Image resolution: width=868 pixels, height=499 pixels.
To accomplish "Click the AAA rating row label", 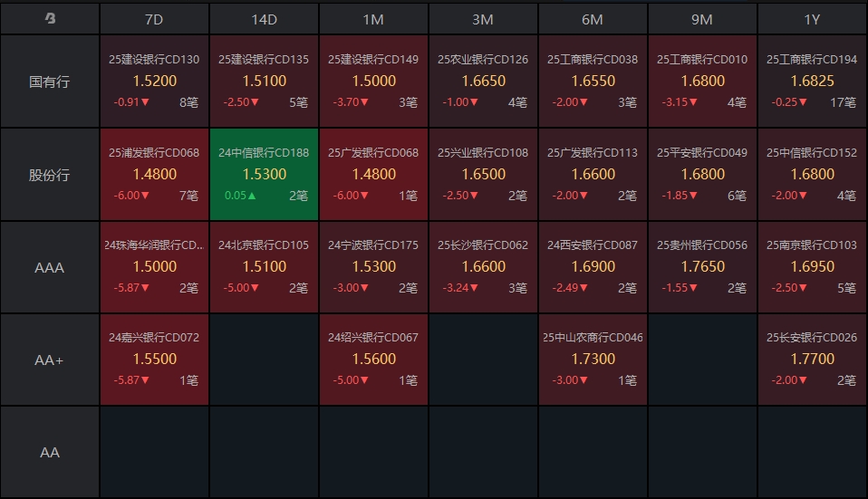I will (50, 268).
